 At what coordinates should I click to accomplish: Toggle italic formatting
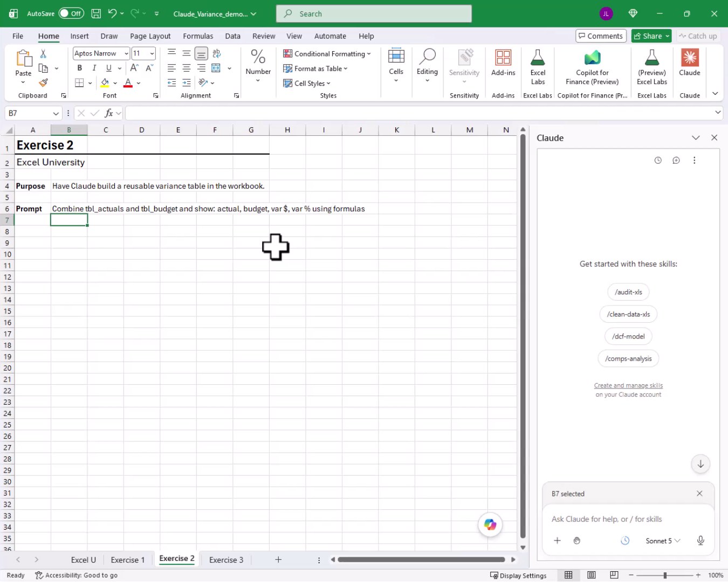tap(94, 68)
